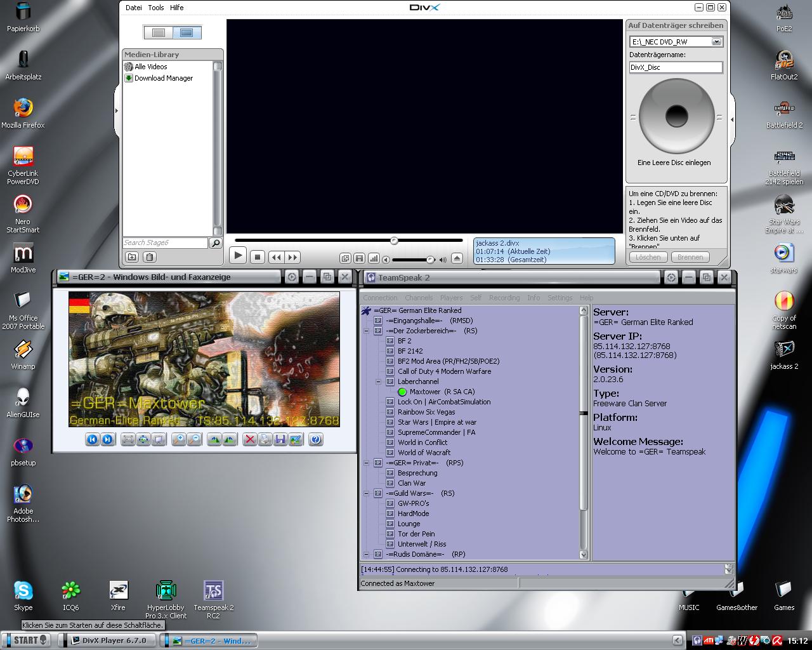812x650 pixels.
Task: Switch DivX to video view mode
Action: tap(187, 32)
